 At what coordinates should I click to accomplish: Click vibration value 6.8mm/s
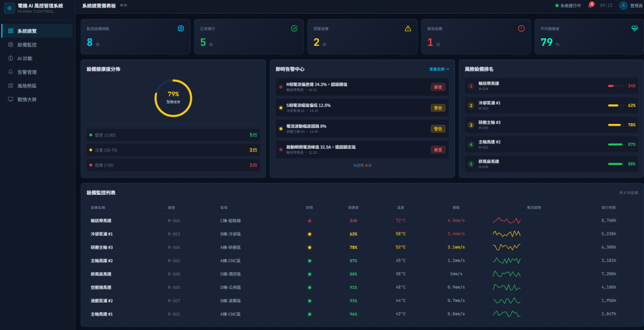456,221
